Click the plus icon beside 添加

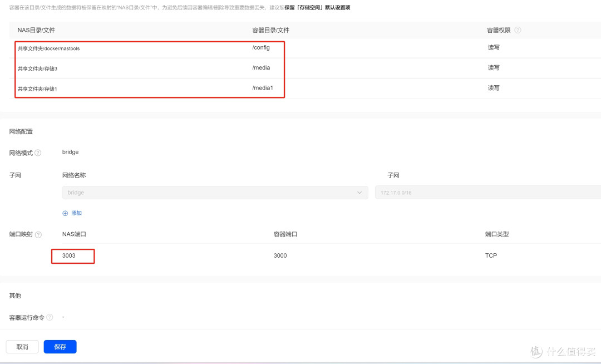[x=65, y=213]
